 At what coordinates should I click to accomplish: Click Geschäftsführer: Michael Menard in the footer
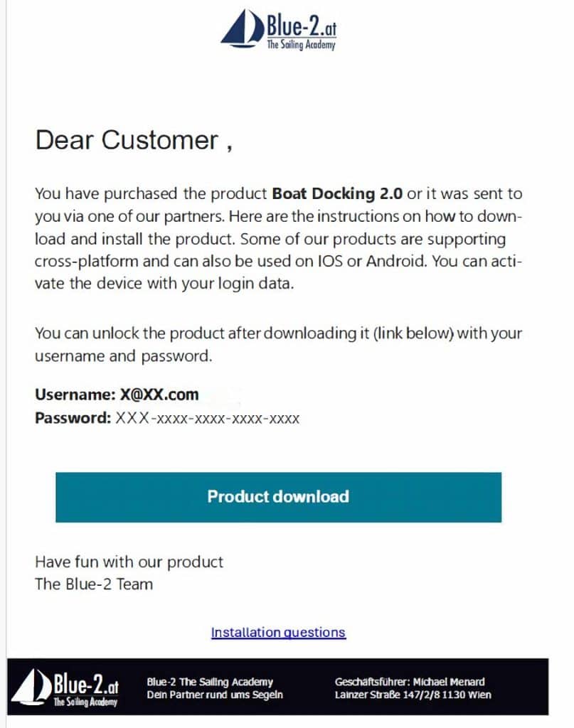point(410,682)
